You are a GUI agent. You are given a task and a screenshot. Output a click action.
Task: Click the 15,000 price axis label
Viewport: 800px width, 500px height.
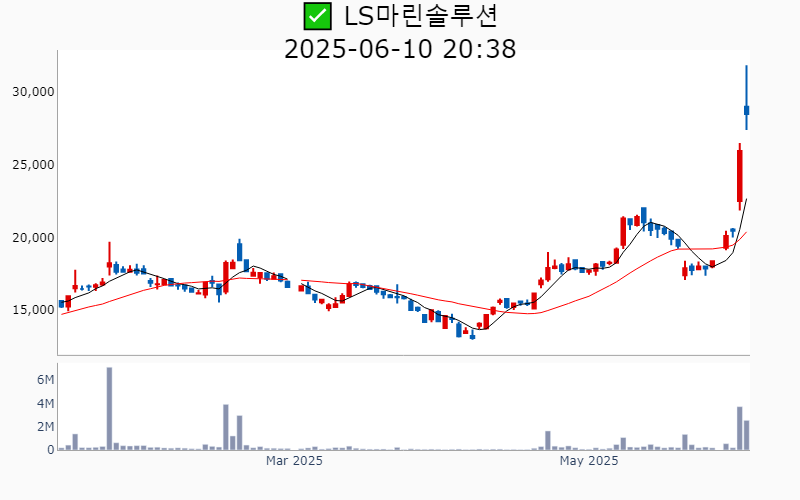click(x=33, y=310)
